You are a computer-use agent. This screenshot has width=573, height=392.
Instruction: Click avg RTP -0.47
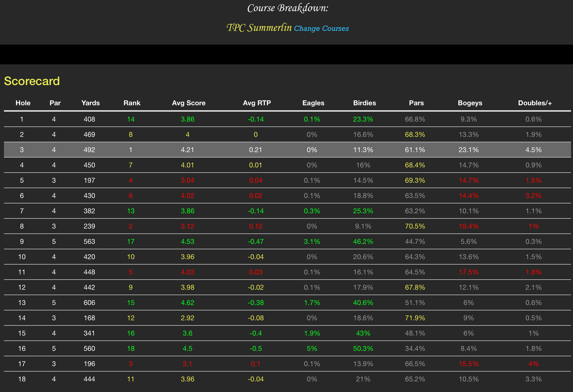pyautogui.click(x=256, y=241)
